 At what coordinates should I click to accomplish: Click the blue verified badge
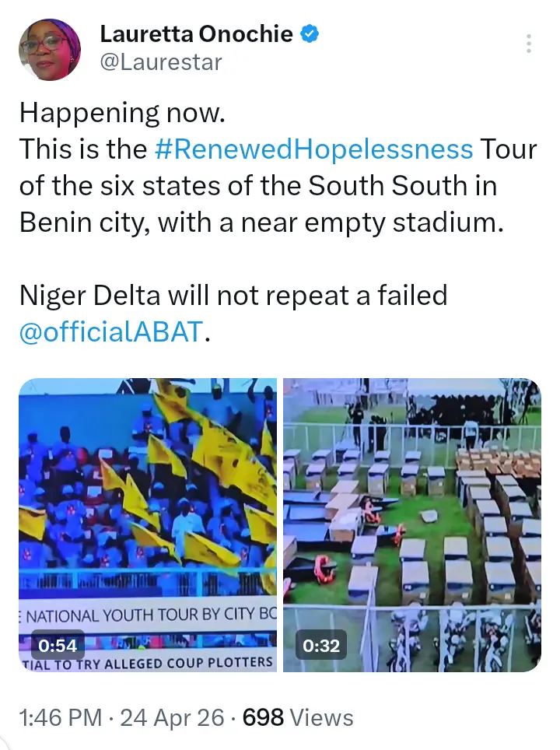[310, 35]
